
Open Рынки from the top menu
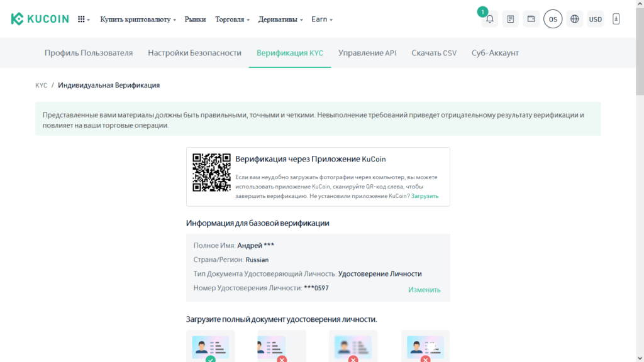(196, 19)
